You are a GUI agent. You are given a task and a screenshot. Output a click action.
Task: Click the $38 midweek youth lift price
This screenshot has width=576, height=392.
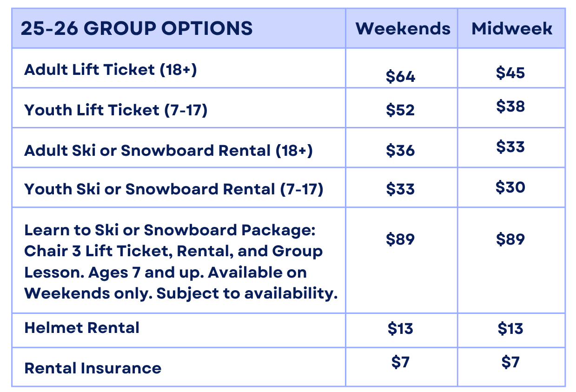(x=510, y=106)
